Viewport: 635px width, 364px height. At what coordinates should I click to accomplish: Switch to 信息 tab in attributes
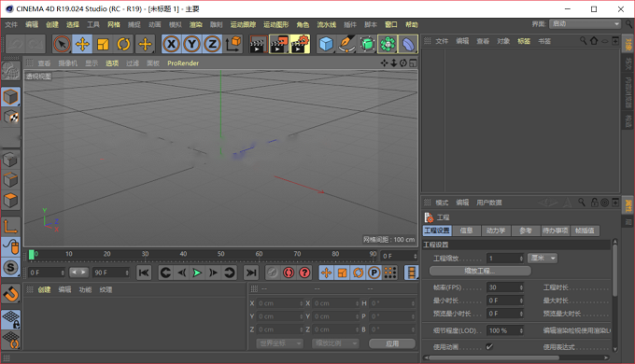466,231
